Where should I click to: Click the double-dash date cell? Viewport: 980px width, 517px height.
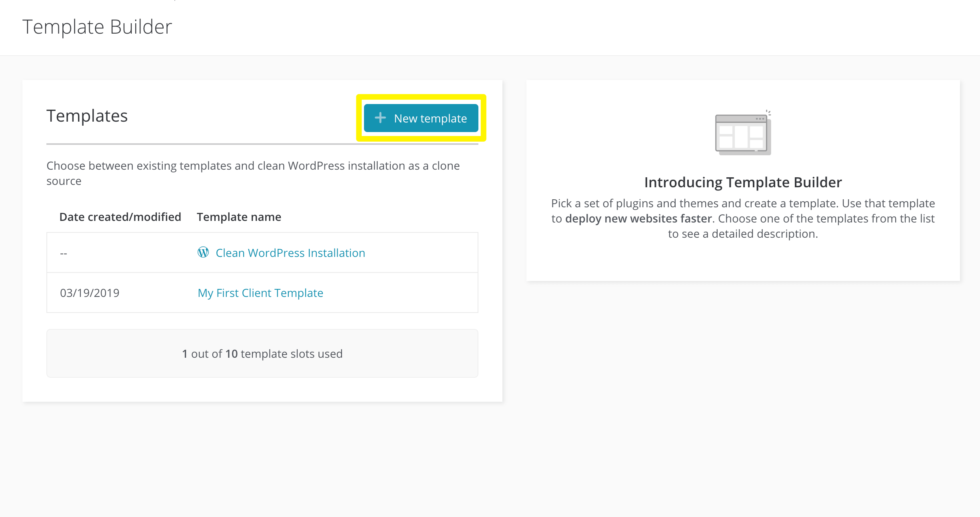(64, 253)
